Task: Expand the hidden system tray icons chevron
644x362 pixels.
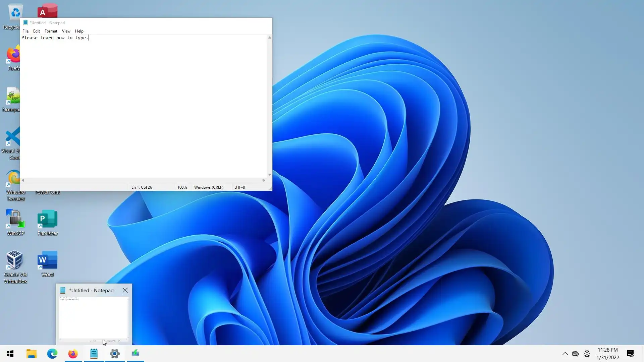Action: [565, 354]
